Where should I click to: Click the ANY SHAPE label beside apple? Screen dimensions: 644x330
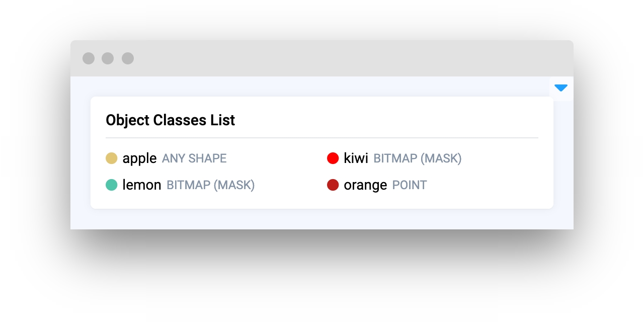pos(194,159)
